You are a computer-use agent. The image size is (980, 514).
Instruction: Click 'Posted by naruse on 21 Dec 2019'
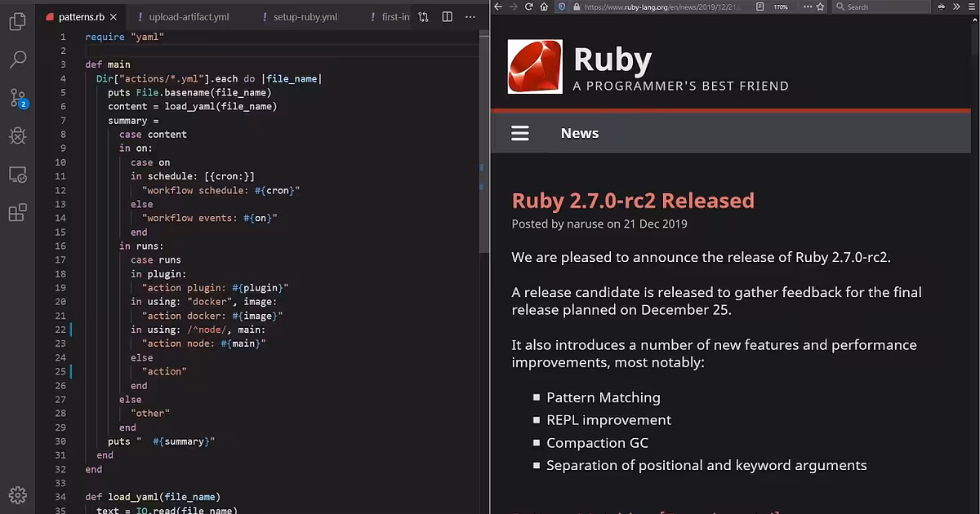599,224
